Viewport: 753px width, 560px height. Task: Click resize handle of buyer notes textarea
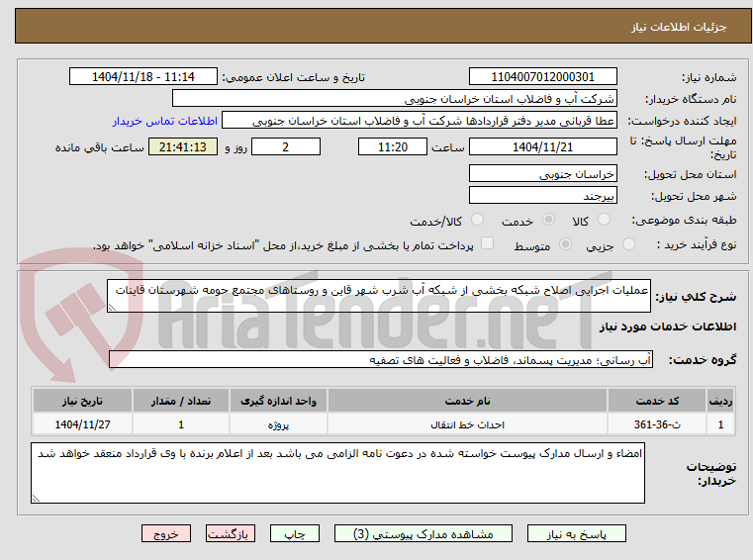36,498
